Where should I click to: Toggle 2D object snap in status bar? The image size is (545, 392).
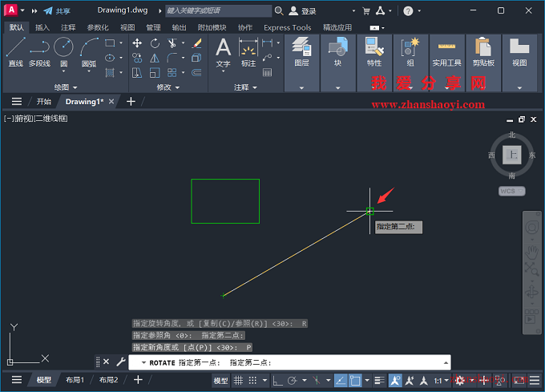(355, 381)
